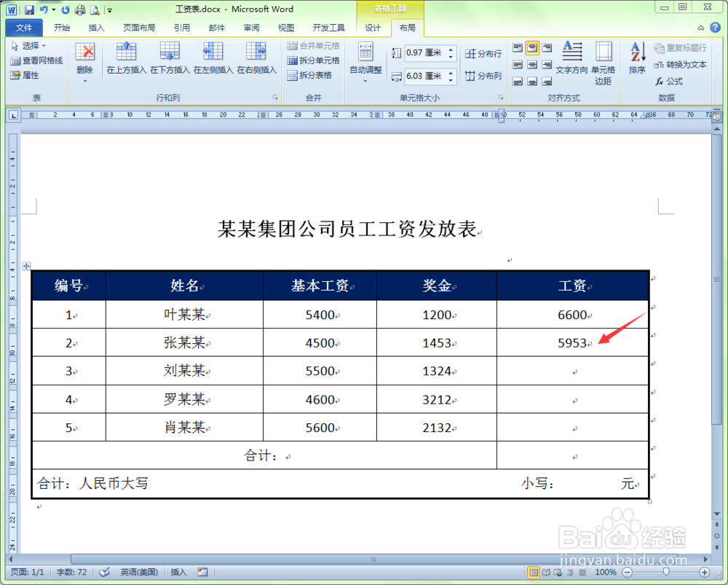Switch to References (引用) tab

pyautogui.click(x=181, y=28)
